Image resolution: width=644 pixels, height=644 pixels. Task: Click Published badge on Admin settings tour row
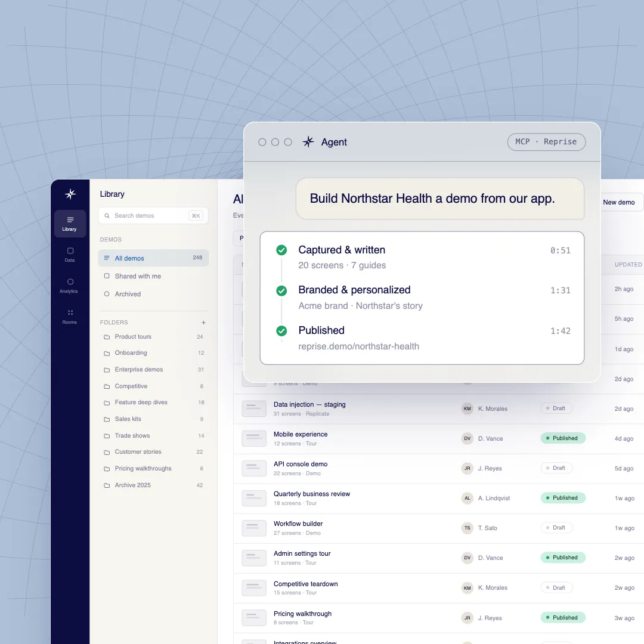point(563,558)
